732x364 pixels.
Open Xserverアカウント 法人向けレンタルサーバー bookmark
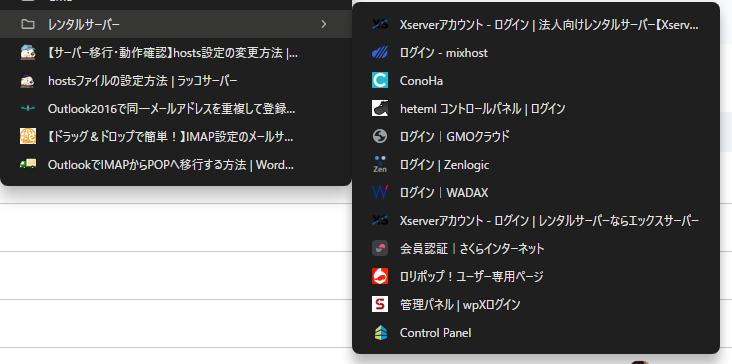(x=535, y=25)
